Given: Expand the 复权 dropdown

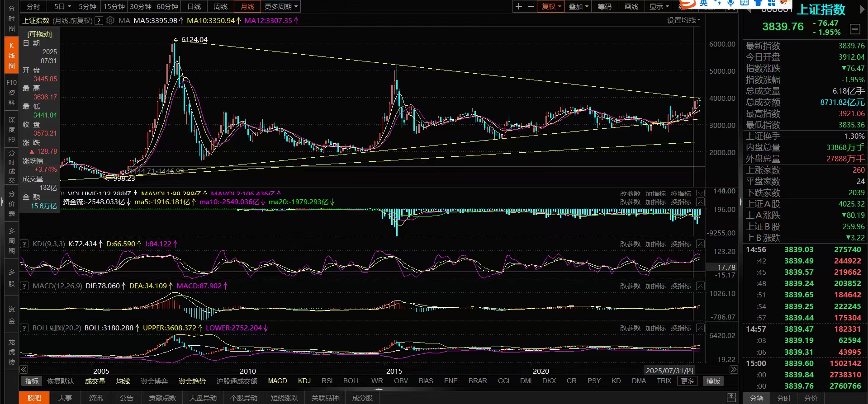Looking at the screenshot, I should coord(551,6).
